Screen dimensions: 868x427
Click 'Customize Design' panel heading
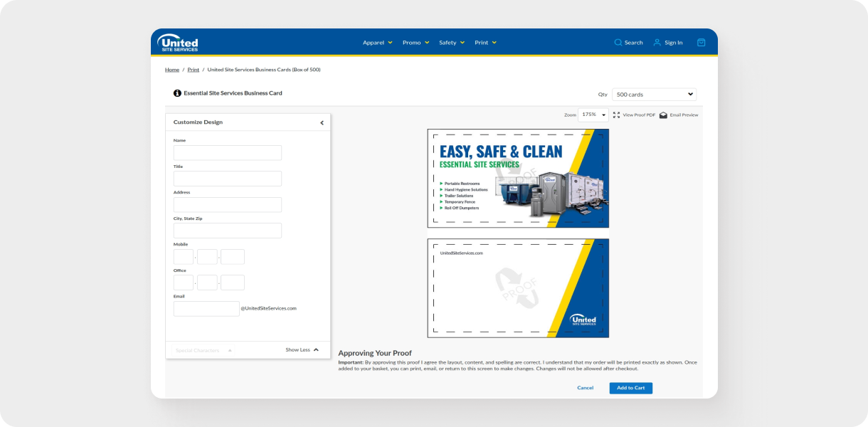point(198,122)
